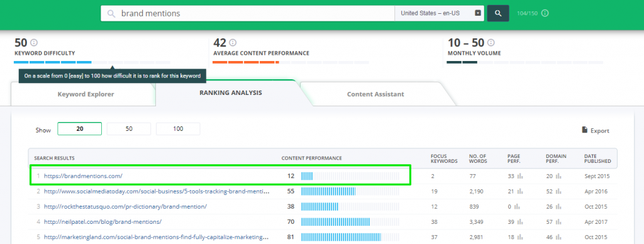Image resolution: width=644 pixels, height=244 pixels.
Task: Click the Focus Keywords column header
Action: (x=444, y=158)
